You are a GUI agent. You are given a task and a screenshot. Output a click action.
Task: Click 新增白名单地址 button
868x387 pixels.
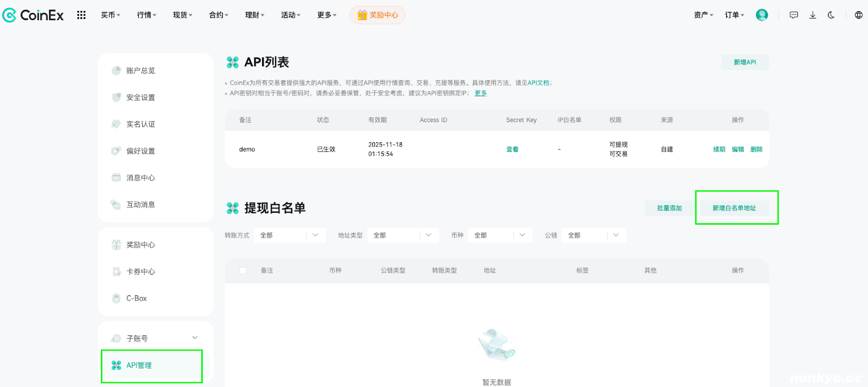coord(734,208)
